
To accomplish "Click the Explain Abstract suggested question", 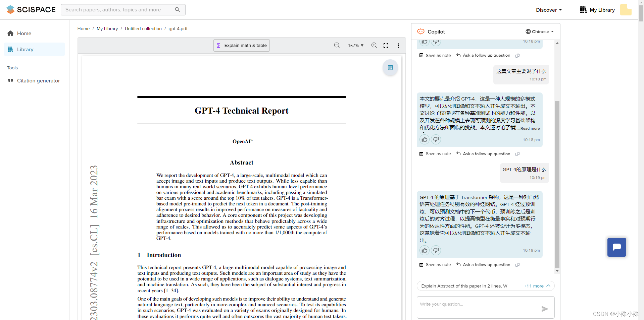I will [464, 286].
